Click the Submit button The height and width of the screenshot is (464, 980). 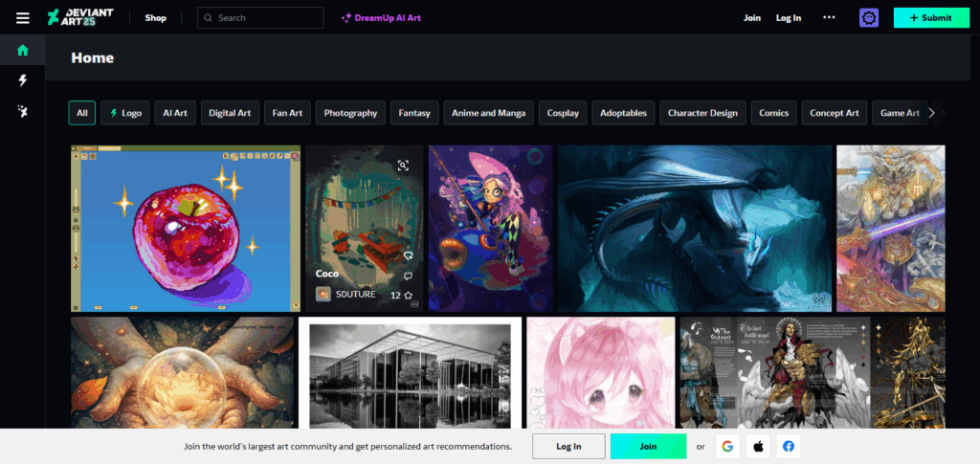(x=930, y=17)
